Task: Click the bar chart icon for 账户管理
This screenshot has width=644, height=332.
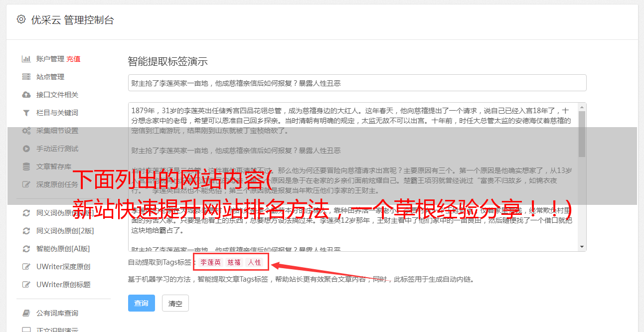Action: tap(26, 59)
